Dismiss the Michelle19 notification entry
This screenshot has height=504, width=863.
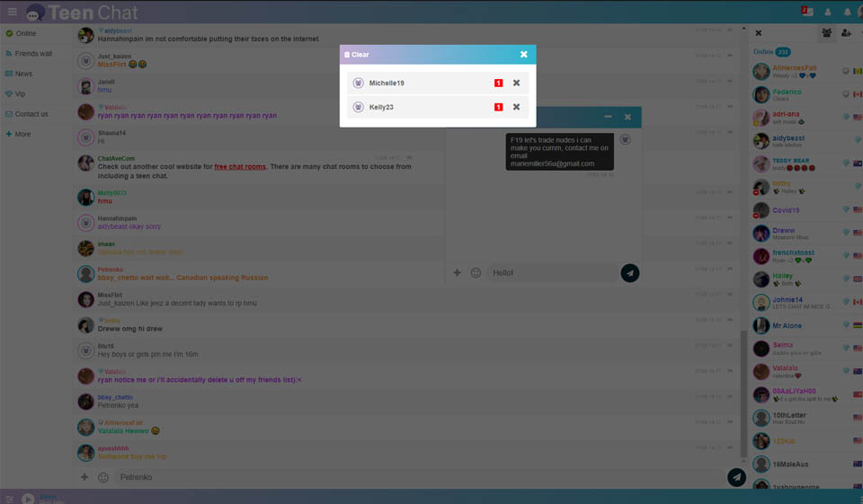click(516, 84)
